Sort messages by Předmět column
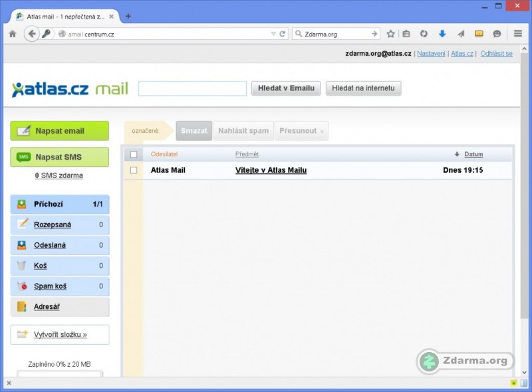The image size is (532, 392). [247, 154]
